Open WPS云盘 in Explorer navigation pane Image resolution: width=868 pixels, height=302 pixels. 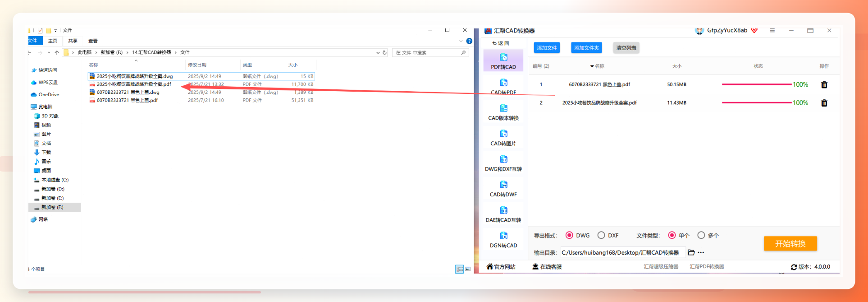(45, 83)
